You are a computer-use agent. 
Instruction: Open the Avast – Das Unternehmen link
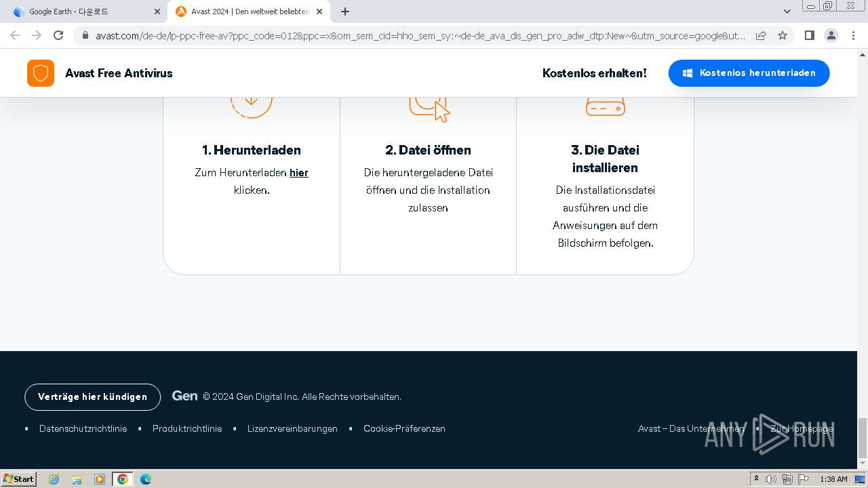click(691, 428)
